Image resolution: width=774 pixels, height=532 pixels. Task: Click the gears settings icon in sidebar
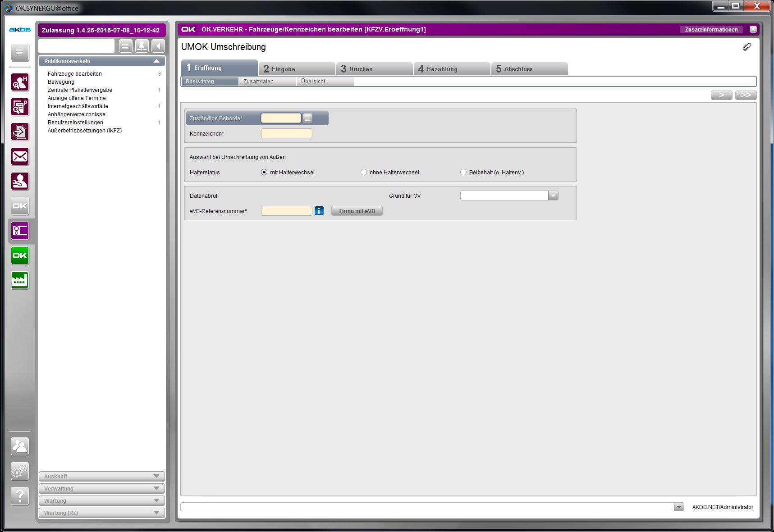pyautogui.click(x=20, y=471)
